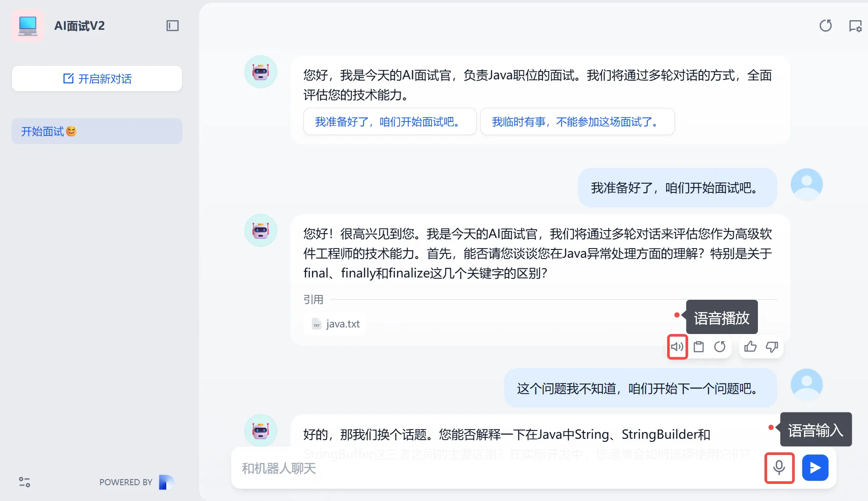The height and width of the screenshot is (501, 868).
Task: Choose suggestion 我准备好了，咱们开始面试吧。
Action: (389, 121)
